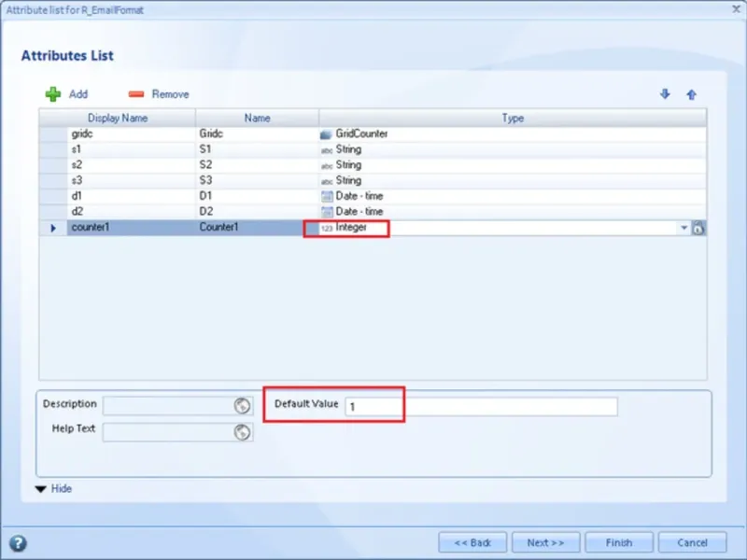Click the String type text in s3 row

coord(348,180)
